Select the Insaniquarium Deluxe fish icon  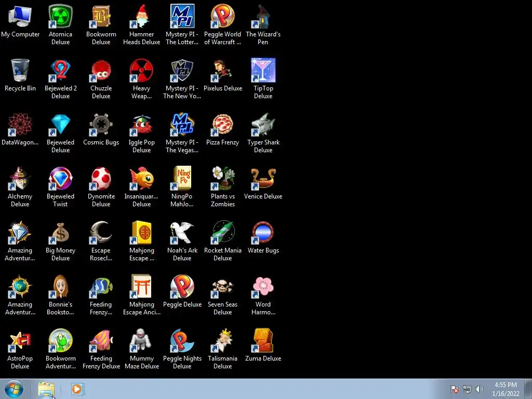141,178
